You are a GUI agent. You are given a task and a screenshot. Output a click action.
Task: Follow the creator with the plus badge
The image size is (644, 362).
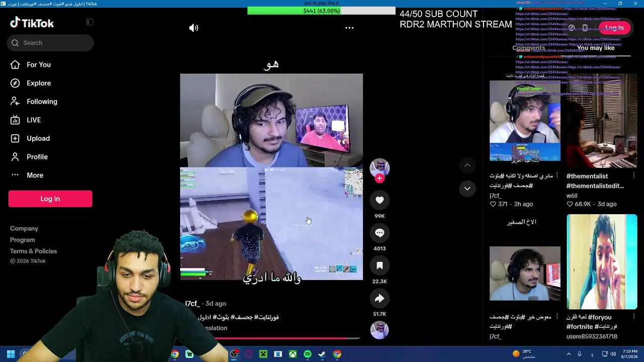pos(379,178)
